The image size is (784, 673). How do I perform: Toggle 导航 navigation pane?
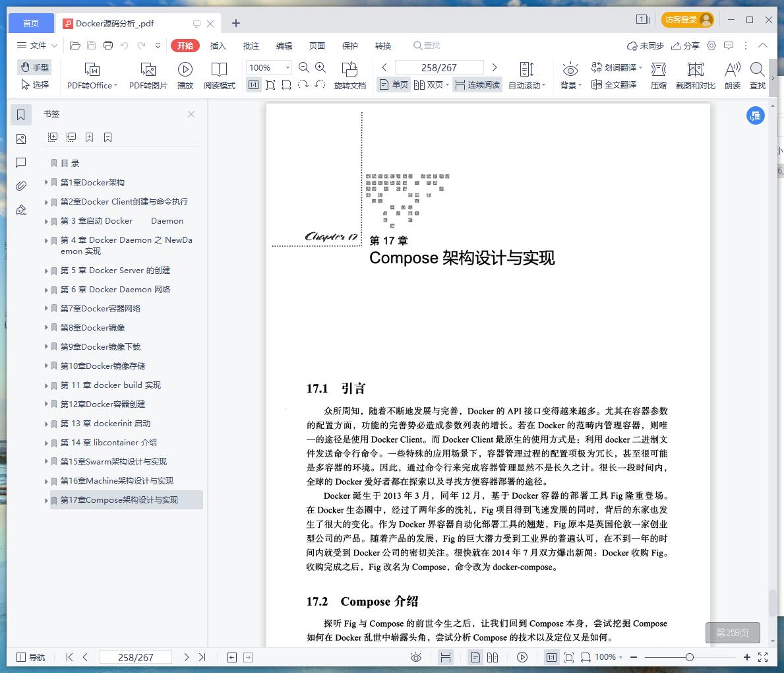[31, 657]
